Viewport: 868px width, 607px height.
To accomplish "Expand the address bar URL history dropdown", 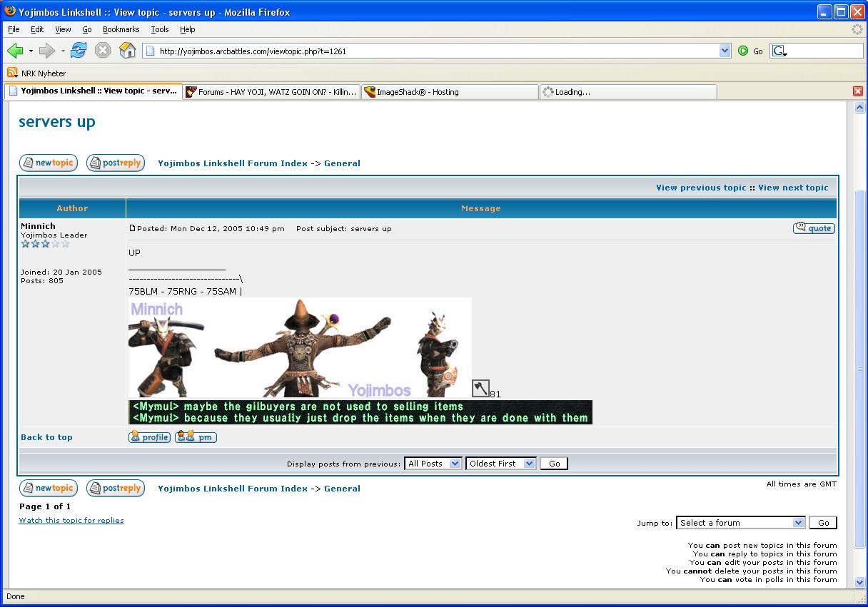I will coord(725,51).
